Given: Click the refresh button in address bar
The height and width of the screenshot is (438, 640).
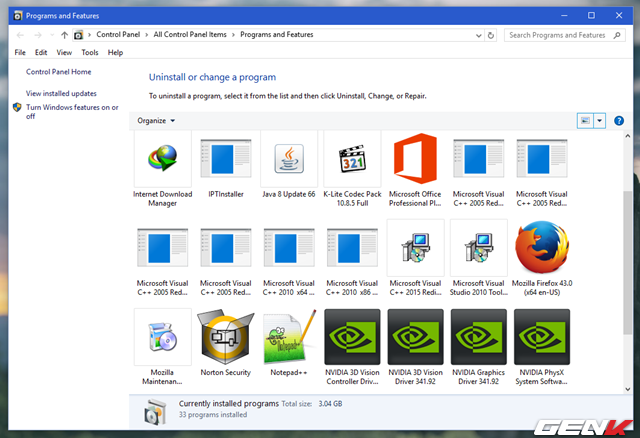Looking at the screenshot, I should tap(491, 35).
